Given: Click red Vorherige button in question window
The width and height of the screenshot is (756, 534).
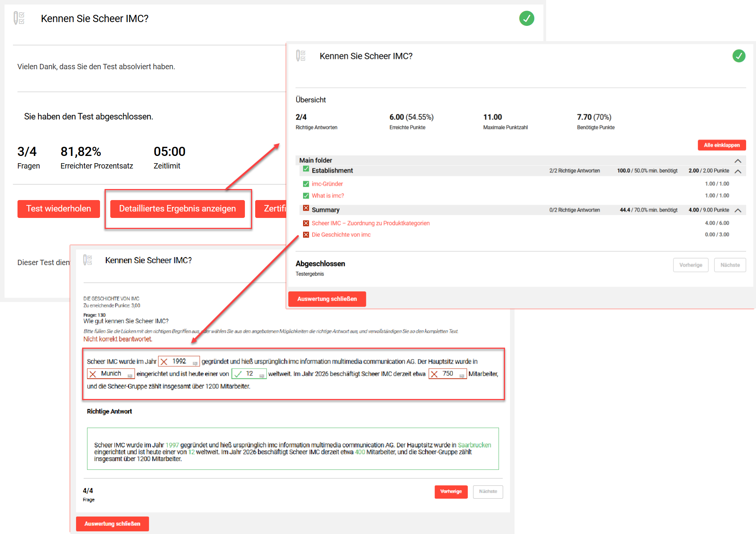Looking at the screenshot, I should tap(451, 491).
